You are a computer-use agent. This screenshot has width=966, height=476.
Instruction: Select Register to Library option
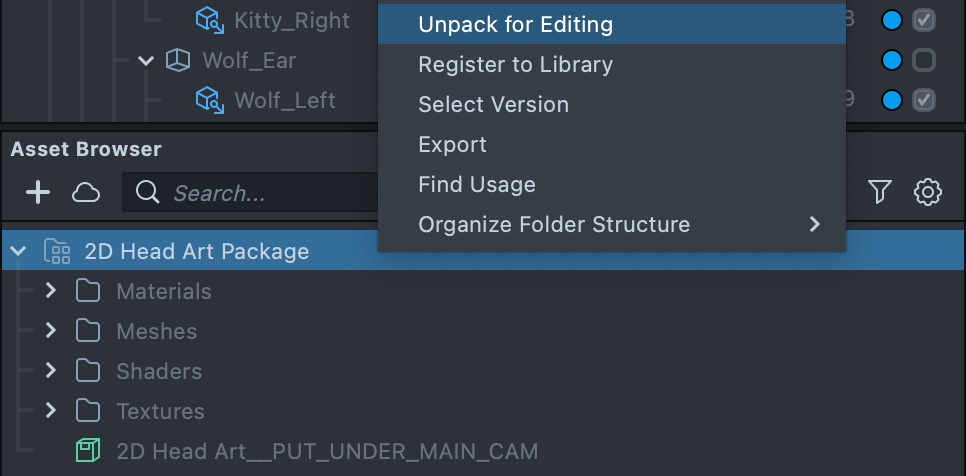[515, 65]
